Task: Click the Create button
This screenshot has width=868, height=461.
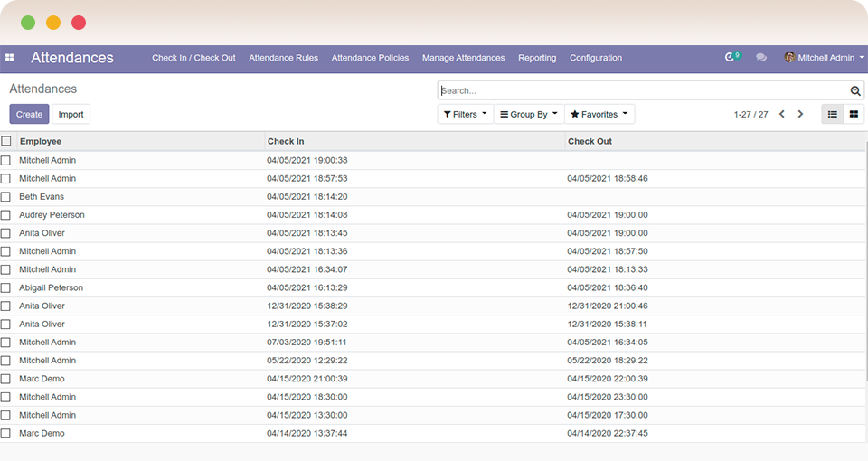Action: click(x=29, y=114)
